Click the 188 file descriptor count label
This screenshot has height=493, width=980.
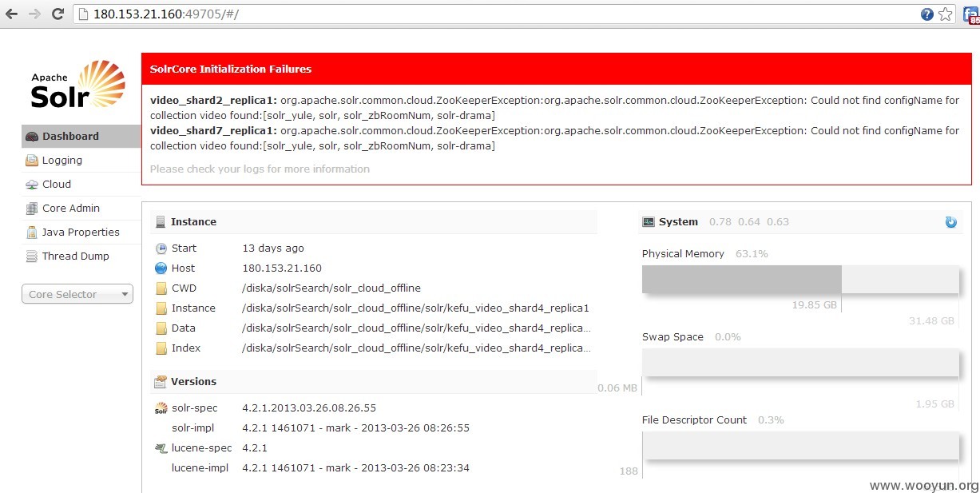pos(629,471)
